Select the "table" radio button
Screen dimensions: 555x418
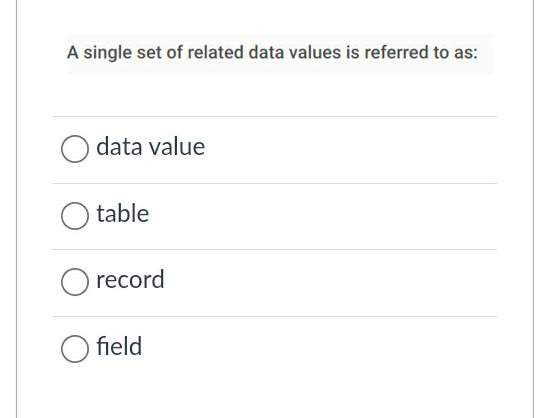(x=75, y=216)
